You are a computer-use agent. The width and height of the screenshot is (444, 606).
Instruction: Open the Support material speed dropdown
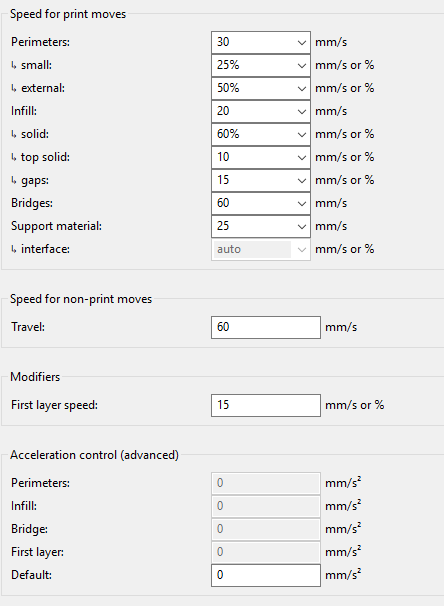(x=302, y=226)
